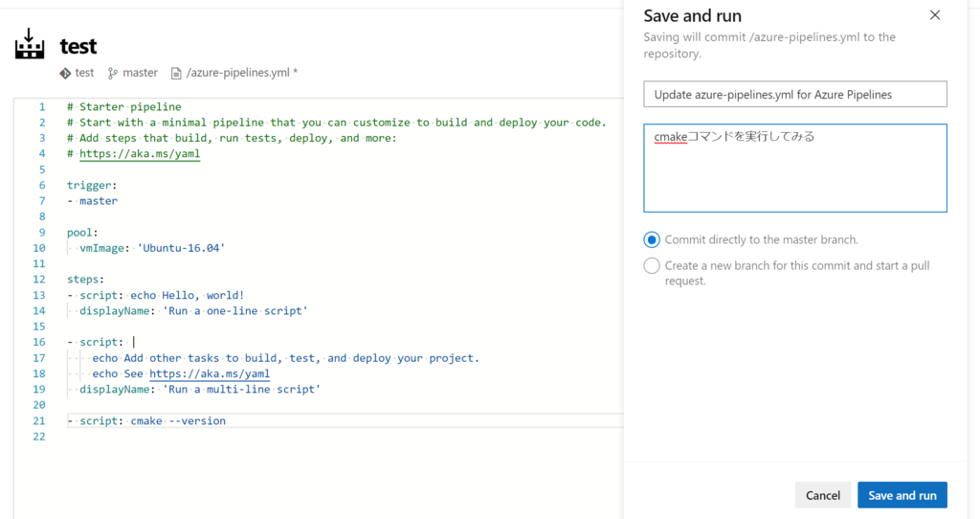Click line number 1 in the gutter
Viewport: 980px width, 519px height.
[42, 107]
